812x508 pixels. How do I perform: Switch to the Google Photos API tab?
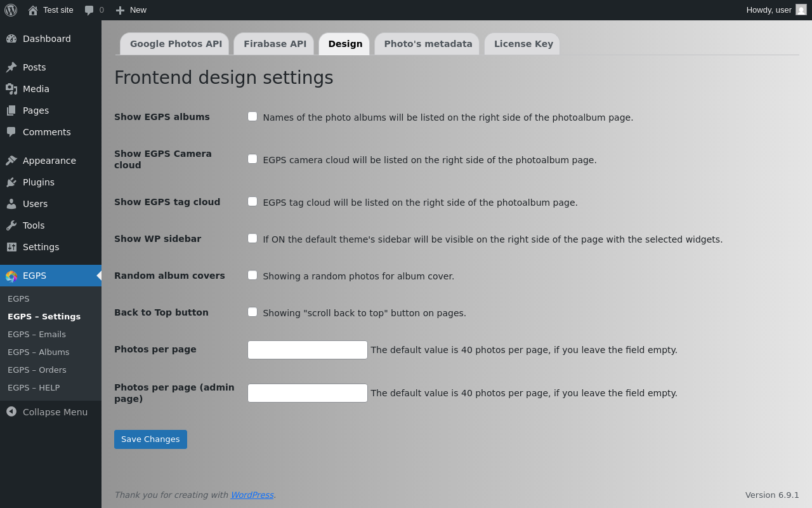[x=176, y=44]
